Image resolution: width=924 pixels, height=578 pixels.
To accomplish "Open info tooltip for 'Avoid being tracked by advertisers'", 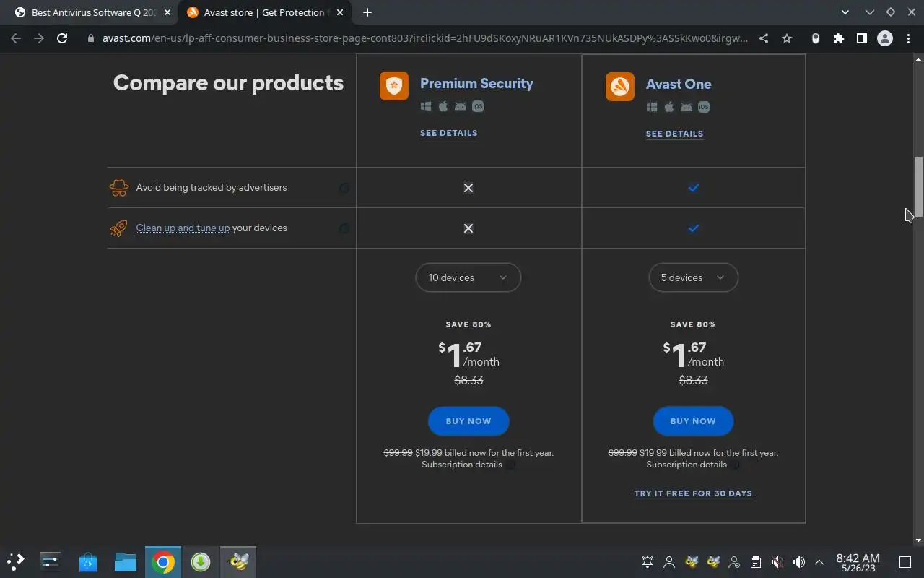I will tap(344, 188).
